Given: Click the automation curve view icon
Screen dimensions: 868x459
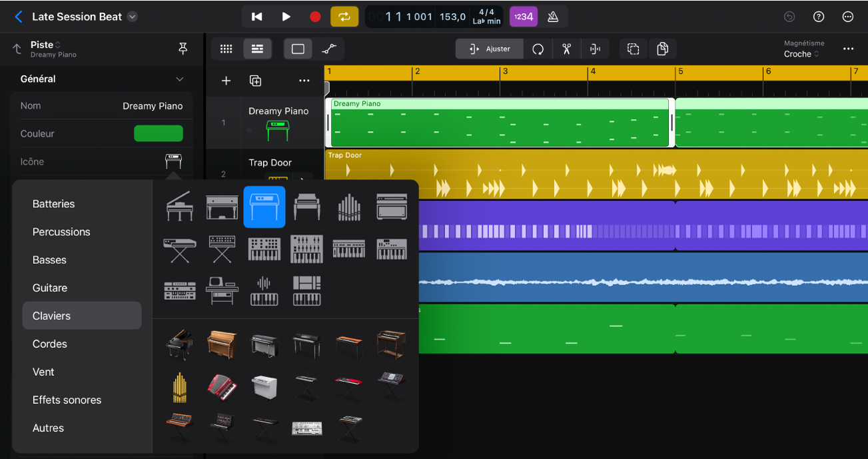Looking at the screenshot, I should coord(329,49).
